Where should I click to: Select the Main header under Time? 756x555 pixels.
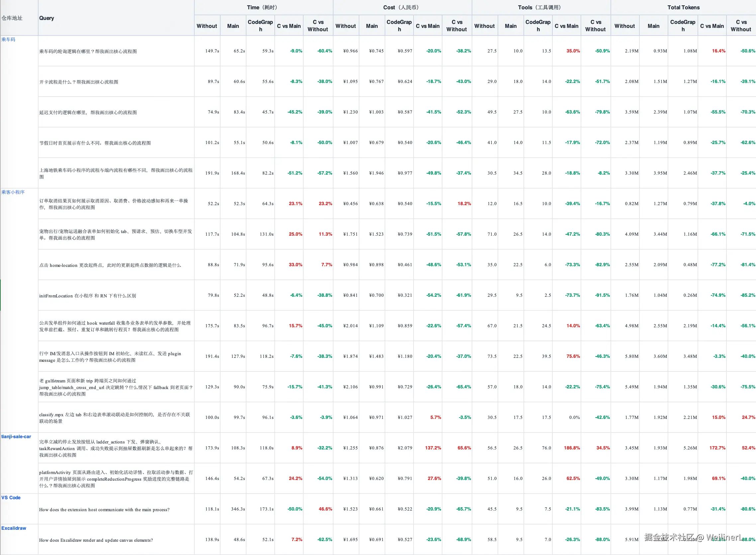coord(233,26)
